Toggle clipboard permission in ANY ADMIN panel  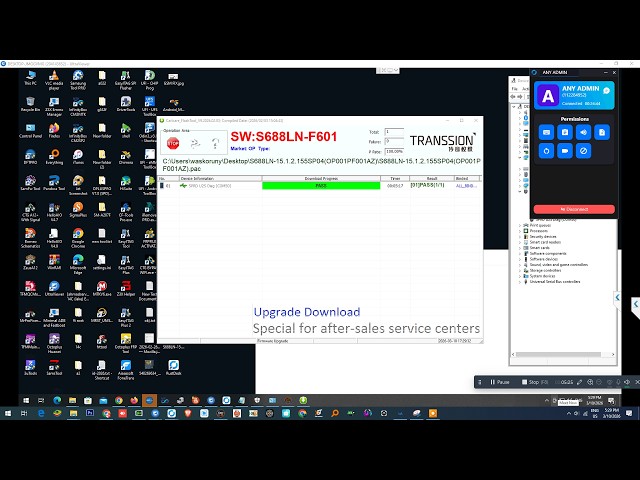(x=565, y=132)
